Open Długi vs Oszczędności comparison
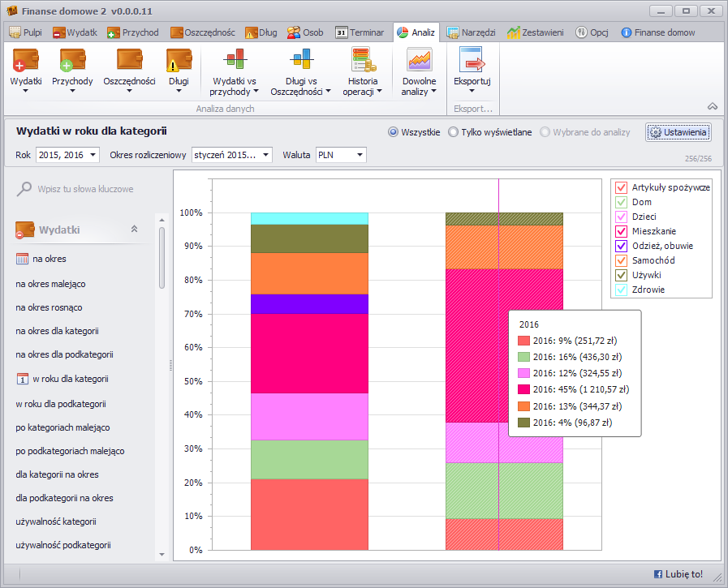This screenshot has width=728, height=588. pos(300,61)
